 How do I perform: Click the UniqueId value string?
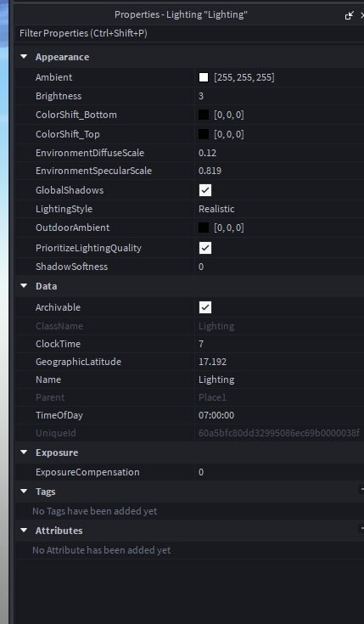[x=279, y=433]
